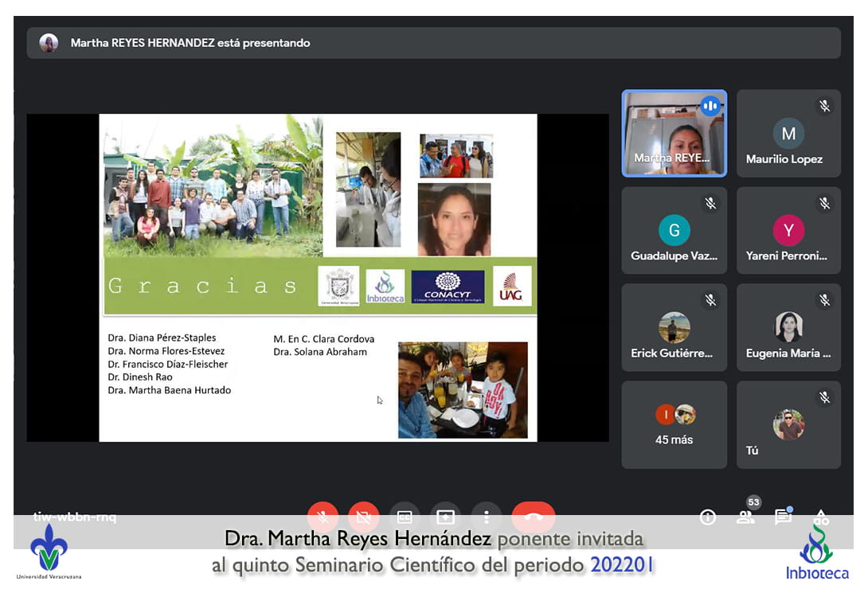Click the present screen icon
The height and width of the screenshot is (605, 868).
(x=445, y=517)
